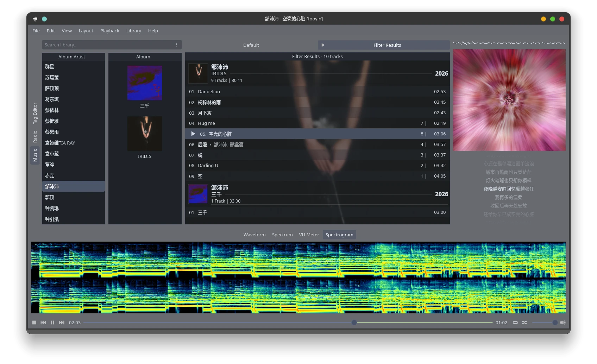
Task: Switch to the VU Meter tab
Action: pyautogui.click(x=309, y=235)
